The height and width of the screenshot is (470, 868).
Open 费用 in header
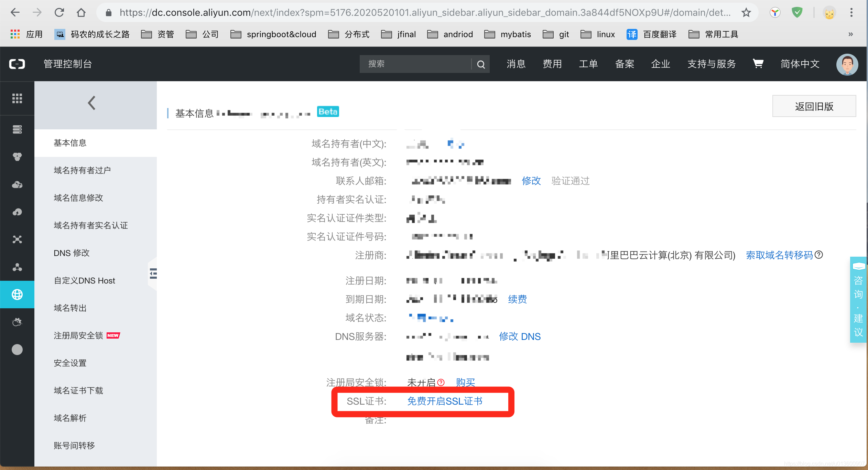click(x=552, y=64)
